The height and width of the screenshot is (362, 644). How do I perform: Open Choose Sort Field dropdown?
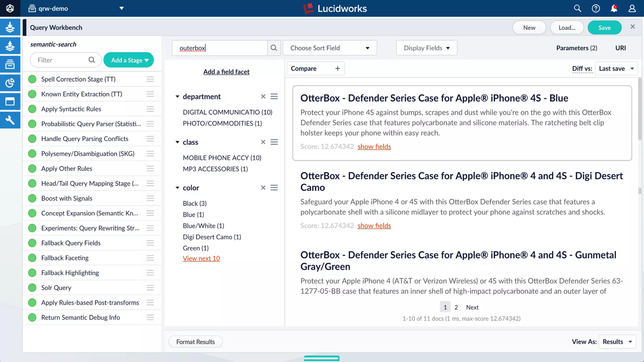tap(330, 48)
